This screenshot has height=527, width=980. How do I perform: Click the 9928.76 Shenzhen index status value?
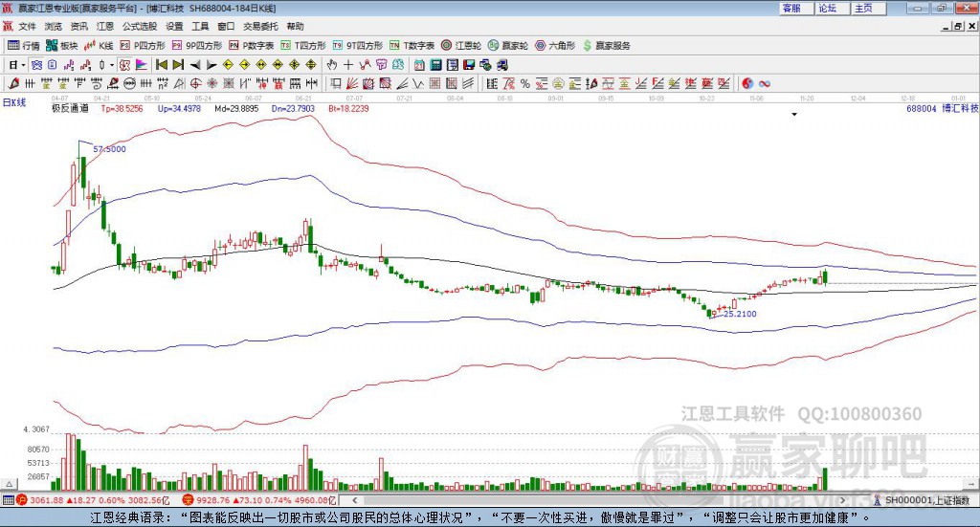213,500
